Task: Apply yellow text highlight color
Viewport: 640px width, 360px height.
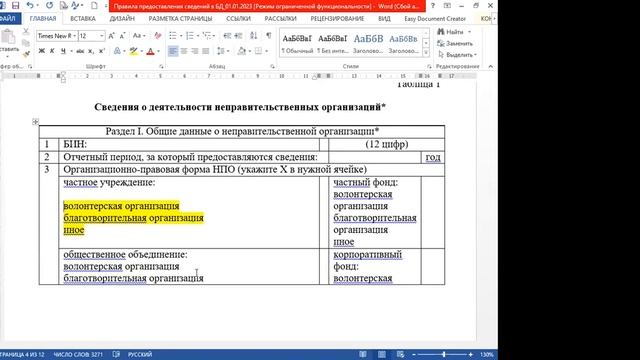Action: pyautogui.click(x=133, y=51)
